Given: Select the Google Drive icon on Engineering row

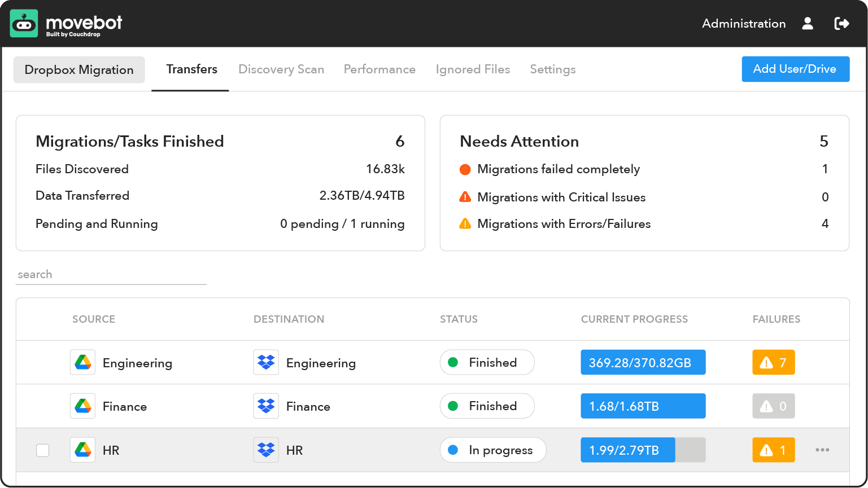Looking at the screenshot, I should point(82,362).
